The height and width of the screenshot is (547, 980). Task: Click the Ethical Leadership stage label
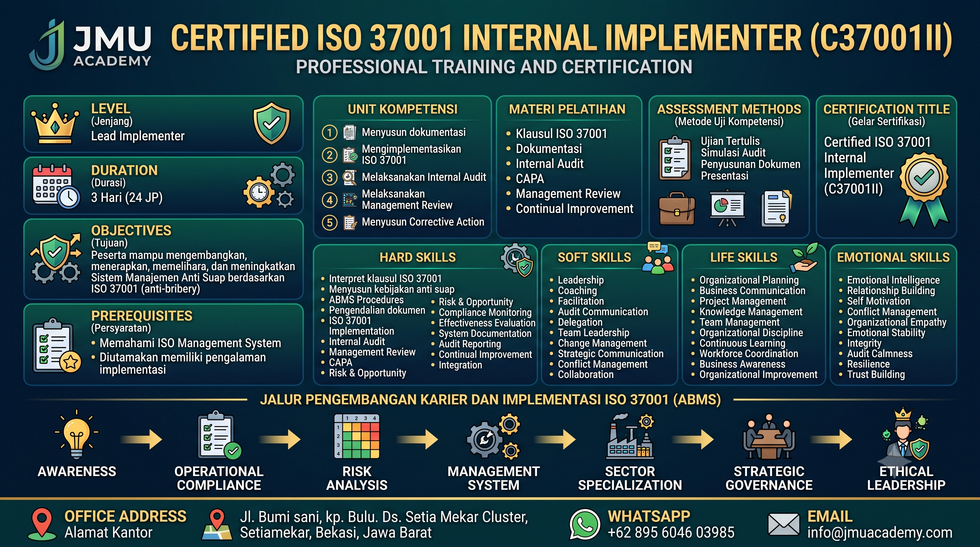(906, 478)
